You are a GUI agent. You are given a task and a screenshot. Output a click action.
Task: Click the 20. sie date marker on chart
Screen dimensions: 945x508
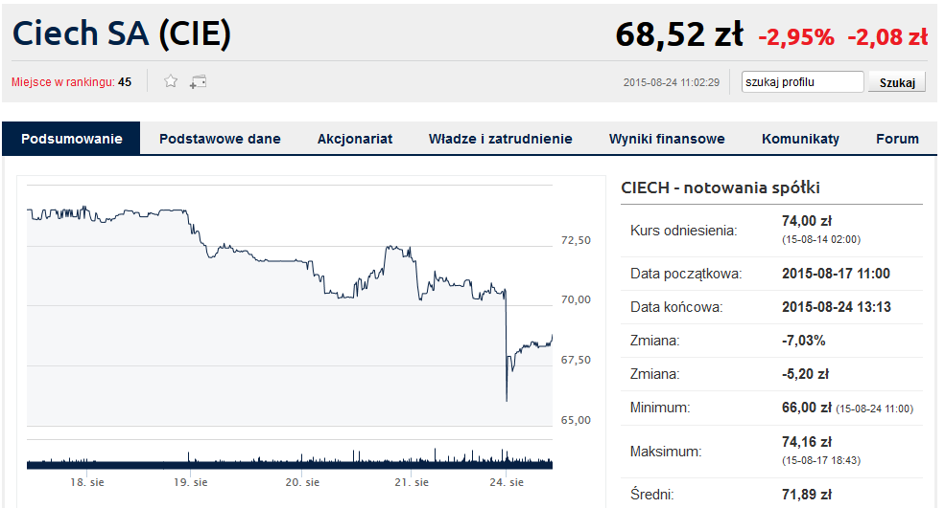(x=303, y=482)
